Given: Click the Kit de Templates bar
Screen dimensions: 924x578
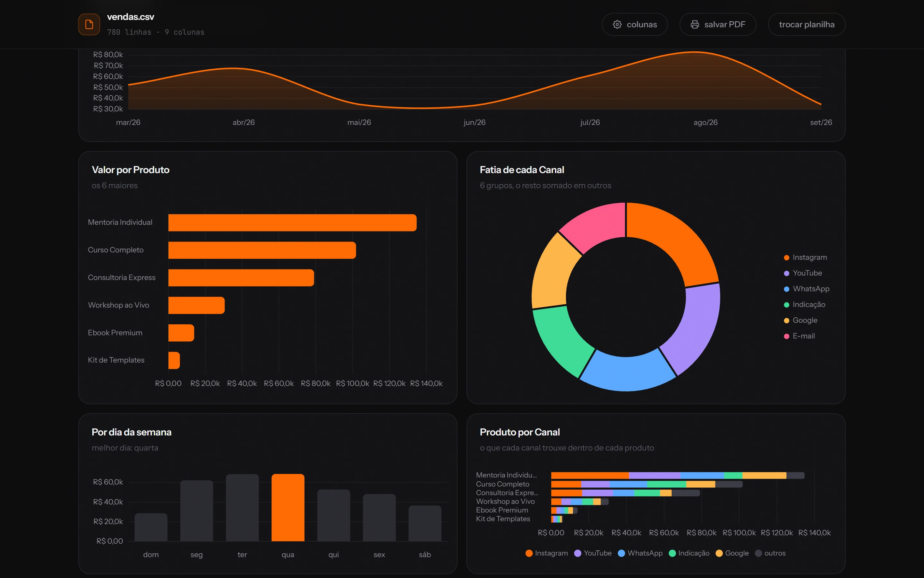Looking at the screenshot, I should 174,360.
